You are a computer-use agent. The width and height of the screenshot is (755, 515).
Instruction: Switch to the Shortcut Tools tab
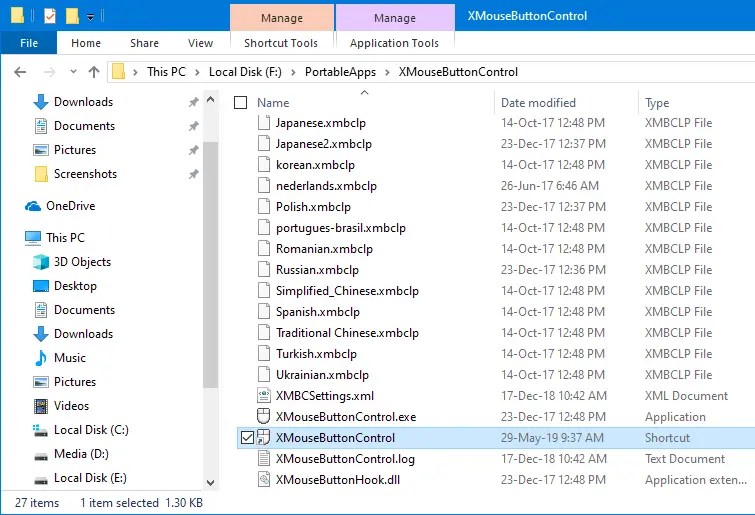(280, 43)
